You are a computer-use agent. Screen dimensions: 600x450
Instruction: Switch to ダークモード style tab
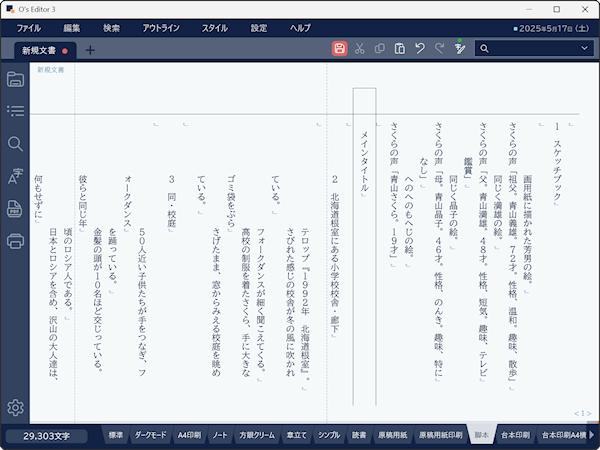[x=150, y=435]
